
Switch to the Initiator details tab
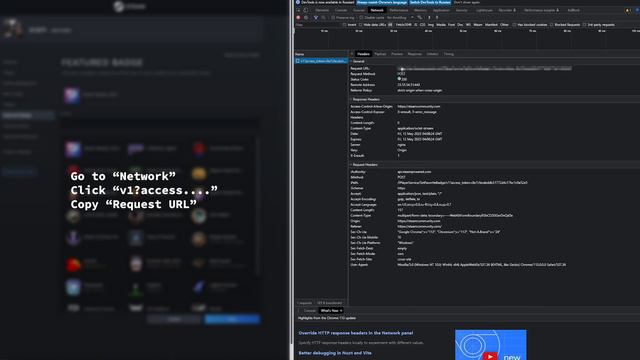click(x=432, y=54)
